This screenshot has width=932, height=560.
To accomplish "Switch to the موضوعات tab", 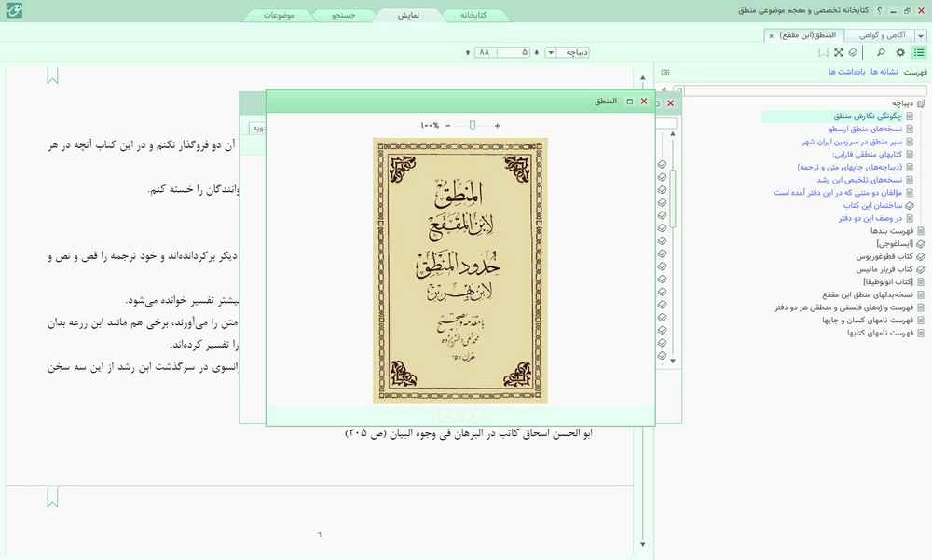I will click(278, 15).
